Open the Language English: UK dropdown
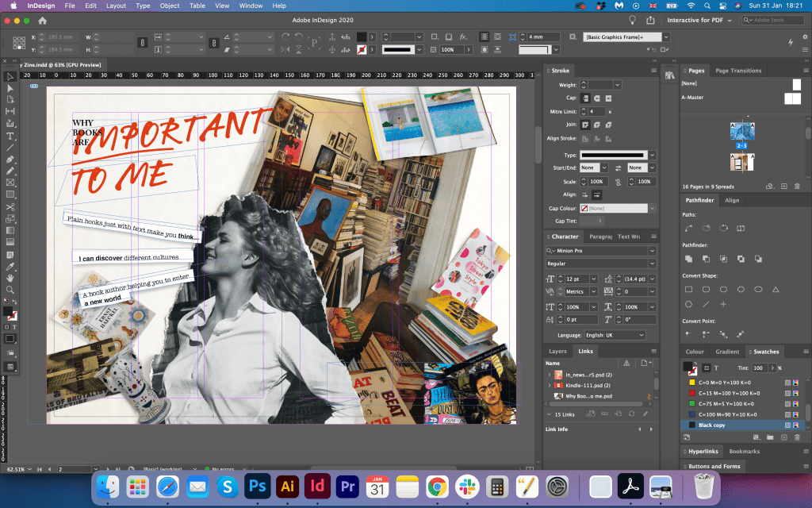The height and width of the screenshot is (508, 812). (x=615, y=335)
